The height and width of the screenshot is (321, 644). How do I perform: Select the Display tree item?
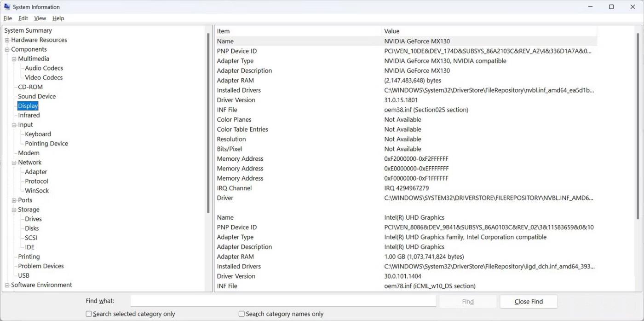[x=28, y=106]
